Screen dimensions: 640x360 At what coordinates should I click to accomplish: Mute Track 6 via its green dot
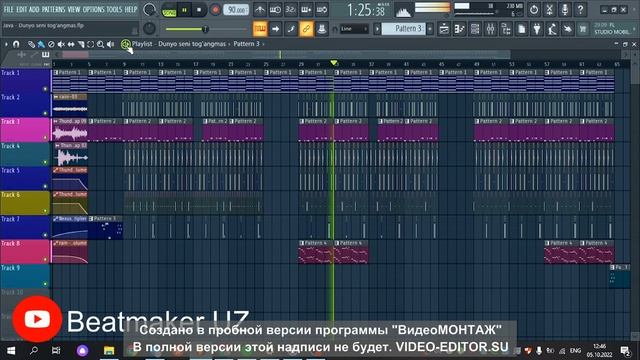coord(45,211)
